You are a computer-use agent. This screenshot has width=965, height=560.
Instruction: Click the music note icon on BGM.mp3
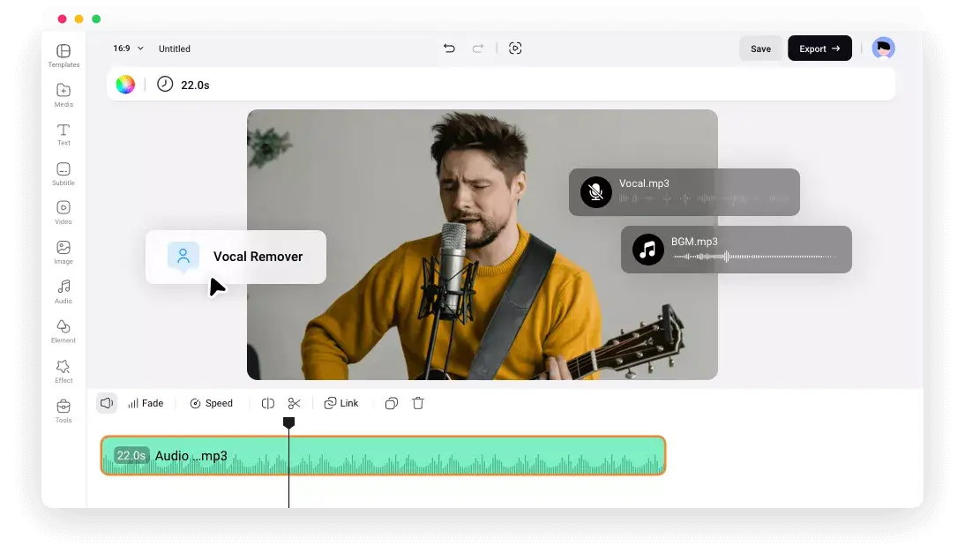pyautogui.click(x=648, y=250)
